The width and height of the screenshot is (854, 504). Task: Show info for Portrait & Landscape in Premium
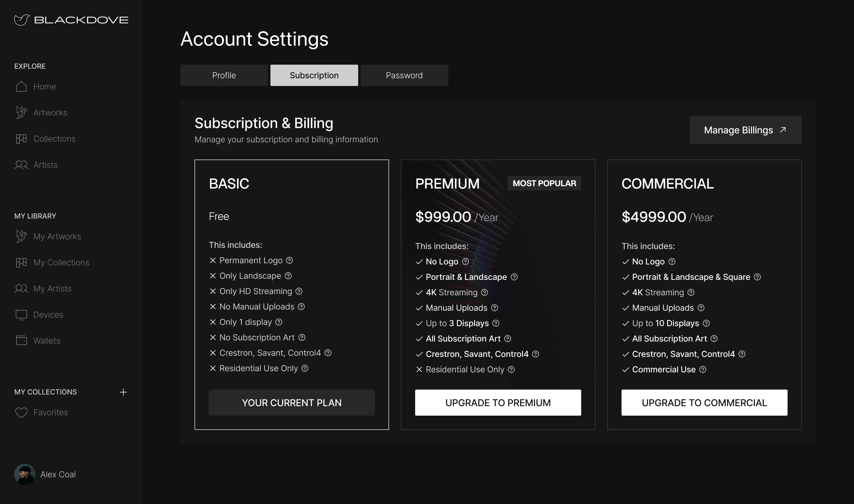pyautogui.click(x=514, y=277)
